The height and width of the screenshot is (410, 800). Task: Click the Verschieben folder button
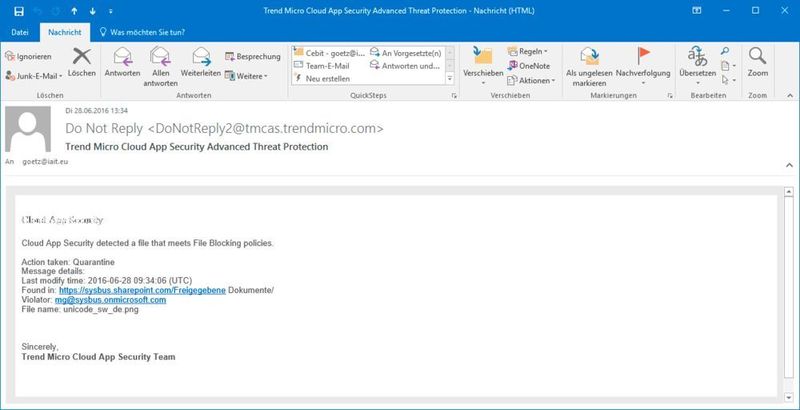[x=483, y=65]
